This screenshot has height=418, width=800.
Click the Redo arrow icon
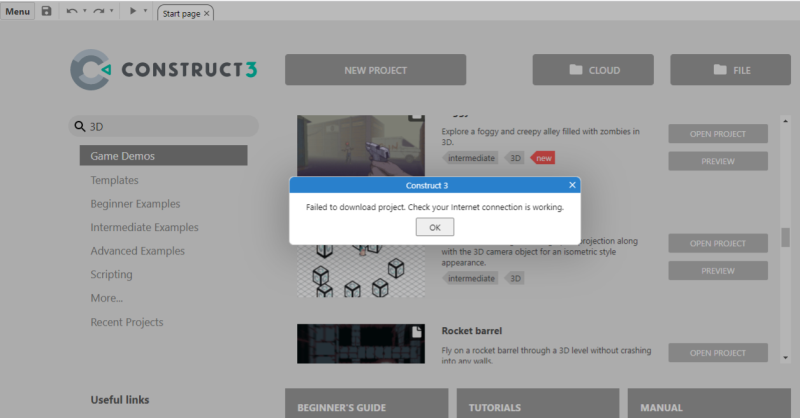98,11
